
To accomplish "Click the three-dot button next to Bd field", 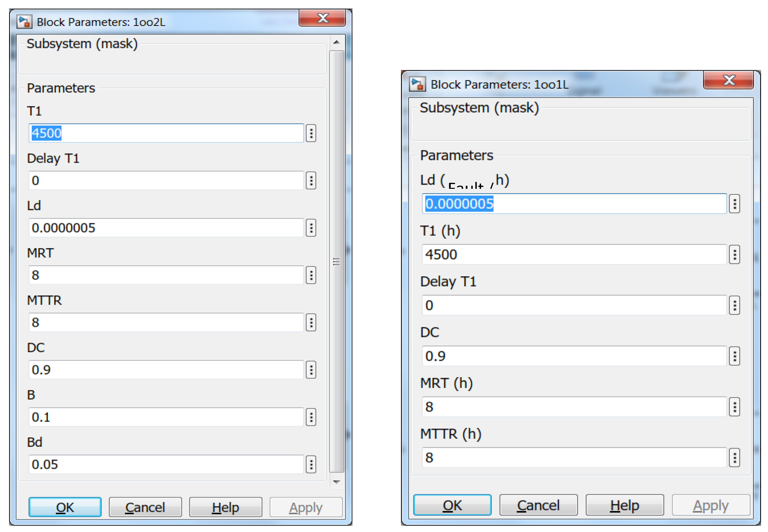I will [x=311, y=464].
